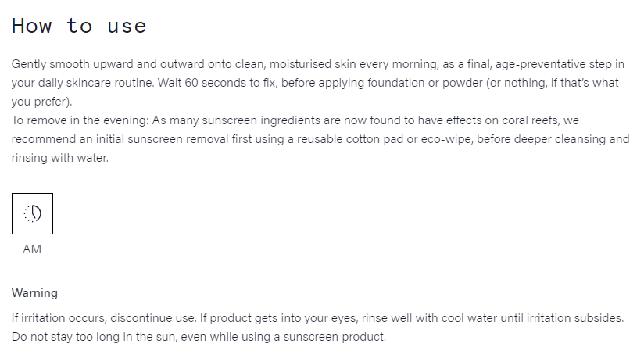The image size is (644, 347).
Task: Click the 'To remove in the evening' line
Action: coord(295,120)
